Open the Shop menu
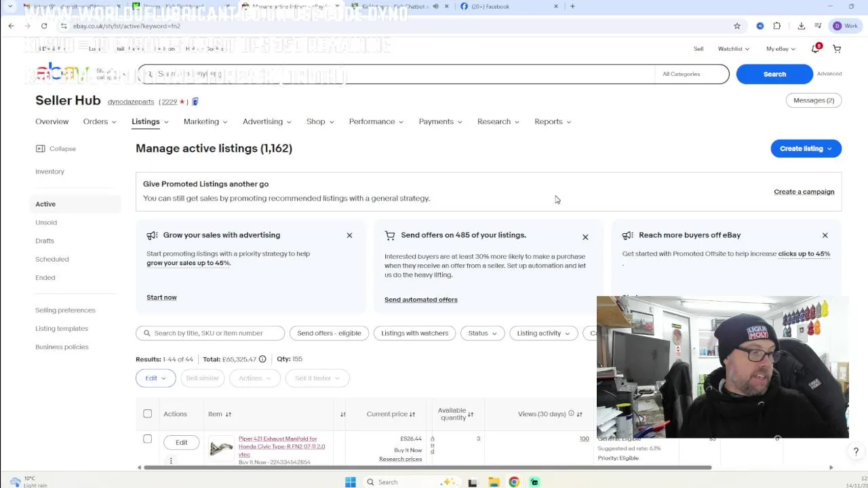The image size is (868, 488). click(x=319, y=121)
